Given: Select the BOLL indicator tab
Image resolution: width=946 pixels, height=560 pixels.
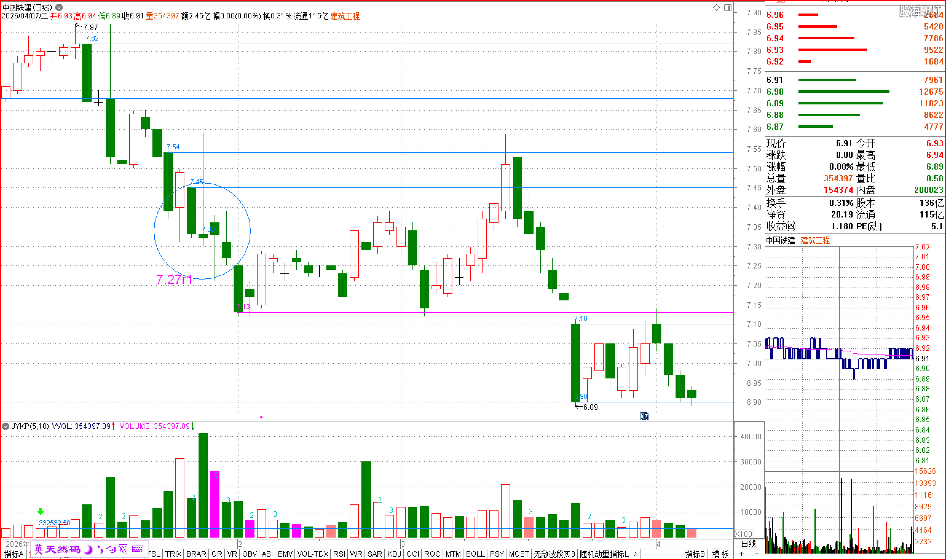Looking at the screenshot, I should pyautogui.click(x=475, y=554).
